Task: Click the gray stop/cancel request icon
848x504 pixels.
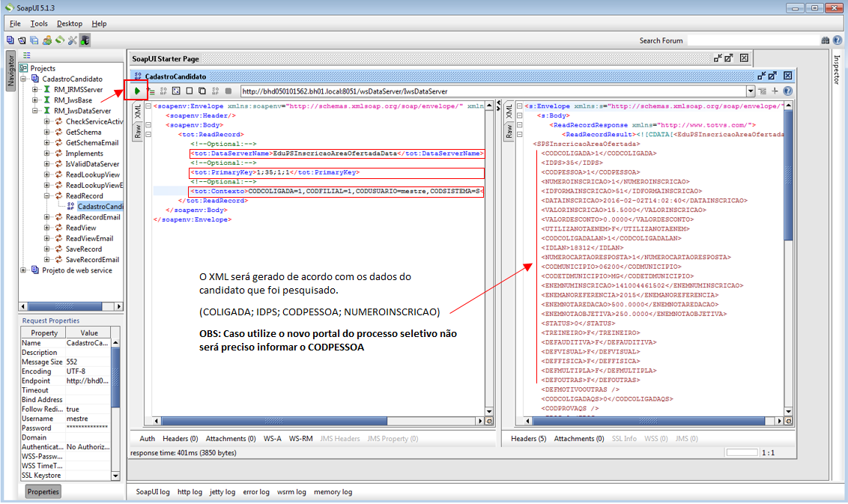Action: (x=228, y=91)
